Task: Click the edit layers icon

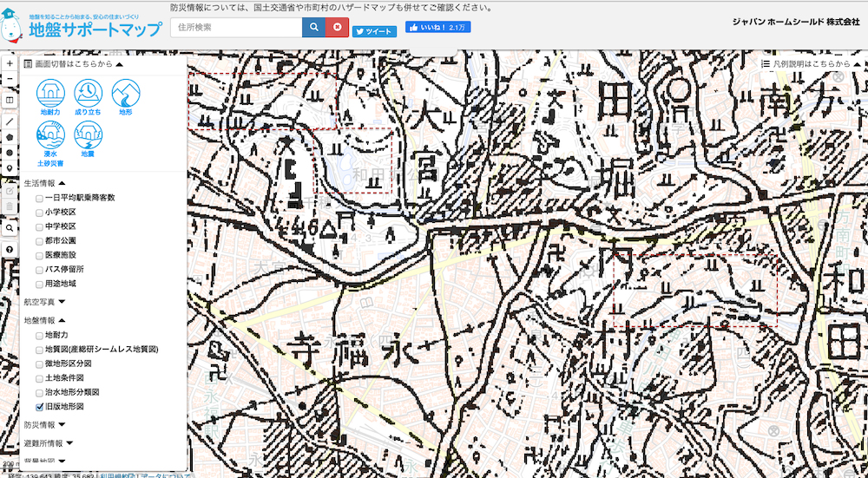Action: coord(10,191)
